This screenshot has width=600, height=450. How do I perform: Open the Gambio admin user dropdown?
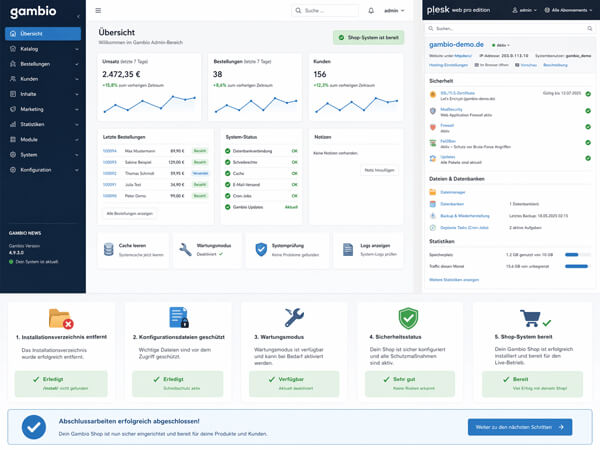(x=394, y=11)
